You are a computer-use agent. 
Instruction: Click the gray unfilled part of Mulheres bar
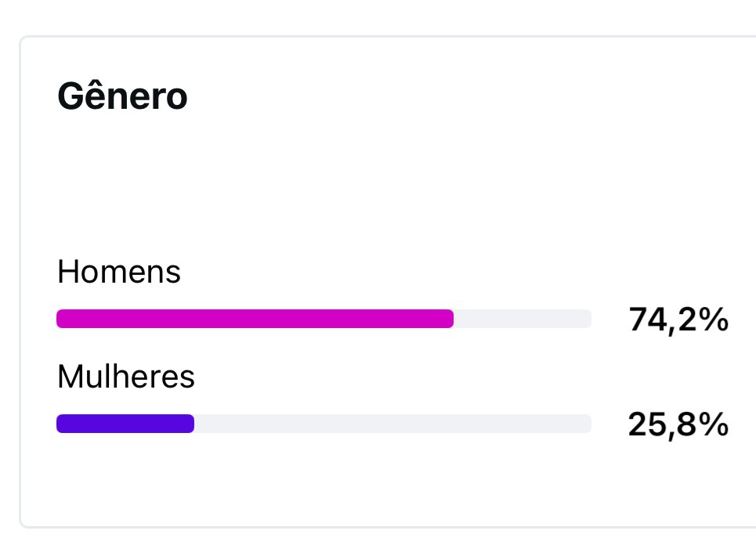click(x=393, y=424)
